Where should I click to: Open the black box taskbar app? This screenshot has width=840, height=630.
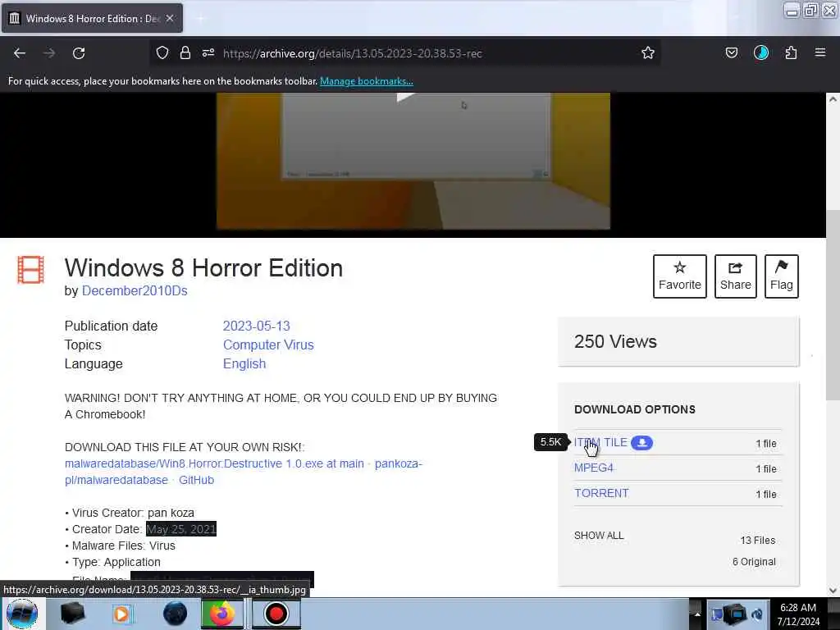click(72, 614)
